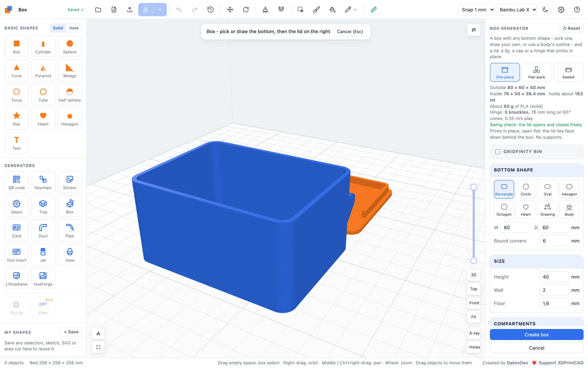Image resolution: width=588 pixels, height=368 pixels.
Task: Click the top handle of viewport slider
Action: [x=474, y=187]
